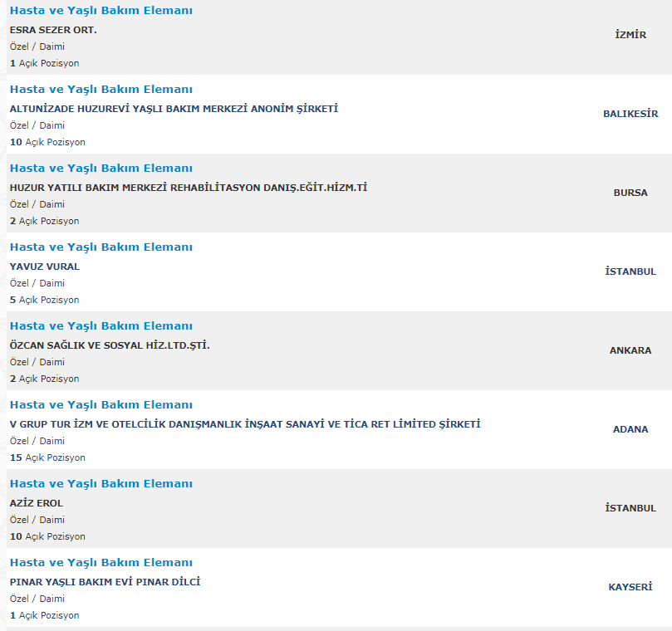672x631 pixels.
Task: Open the job title link above AZİZ EROL
Action: click(101, 484)
